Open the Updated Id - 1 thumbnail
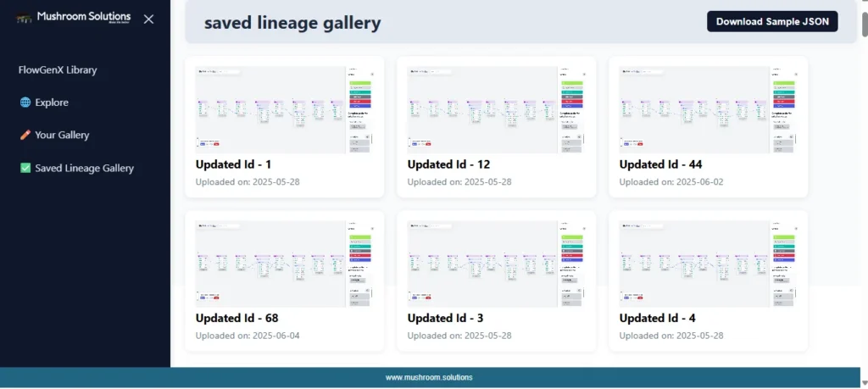Screen dimensions: 868x389 tap(284, 109)
